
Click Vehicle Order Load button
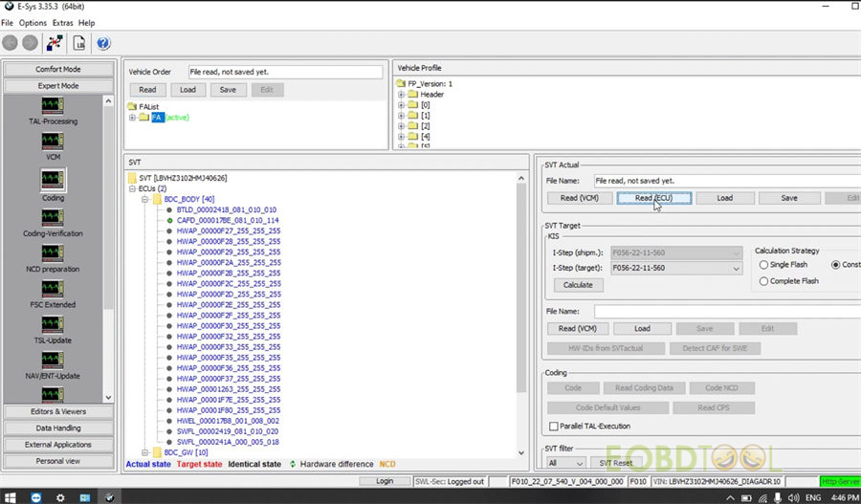coord(188,90)
